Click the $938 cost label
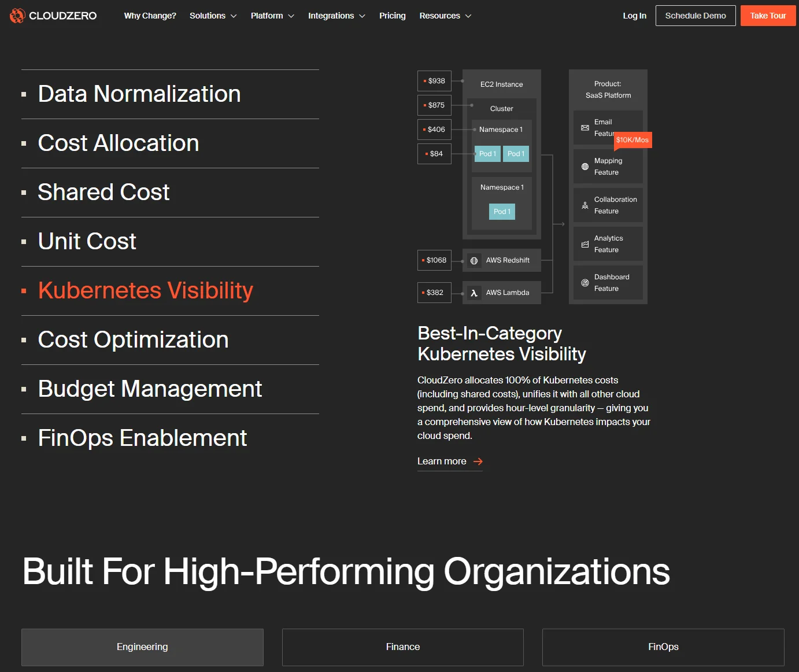 [434, 81]
